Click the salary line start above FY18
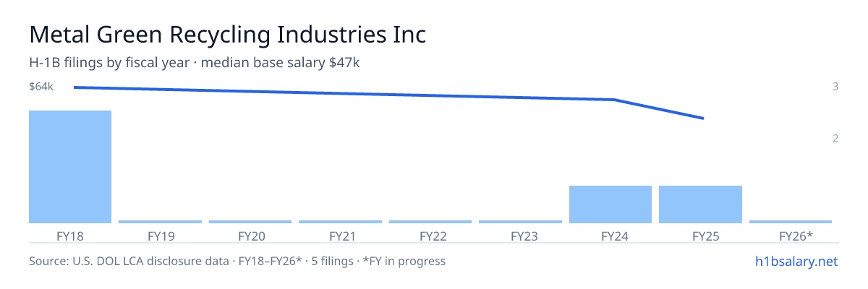The width and height of the screenshot is (868, 289). pyautogui.click(x=75, y=87)
